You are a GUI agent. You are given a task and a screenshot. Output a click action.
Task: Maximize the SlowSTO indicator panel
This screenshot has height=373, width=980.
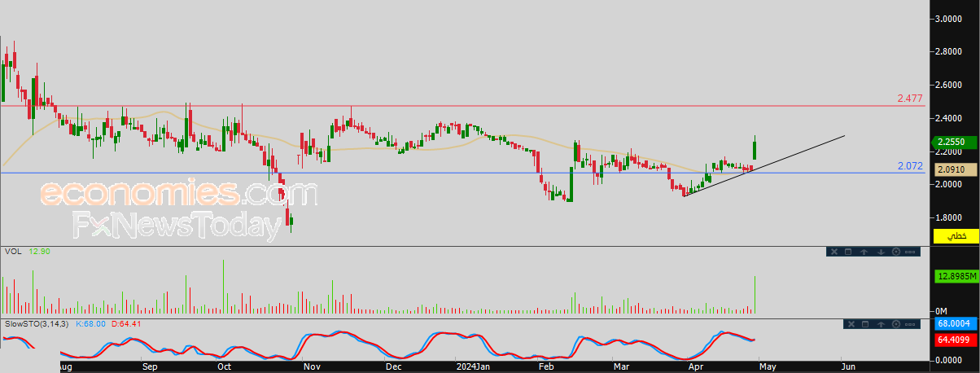coord(865,324)
